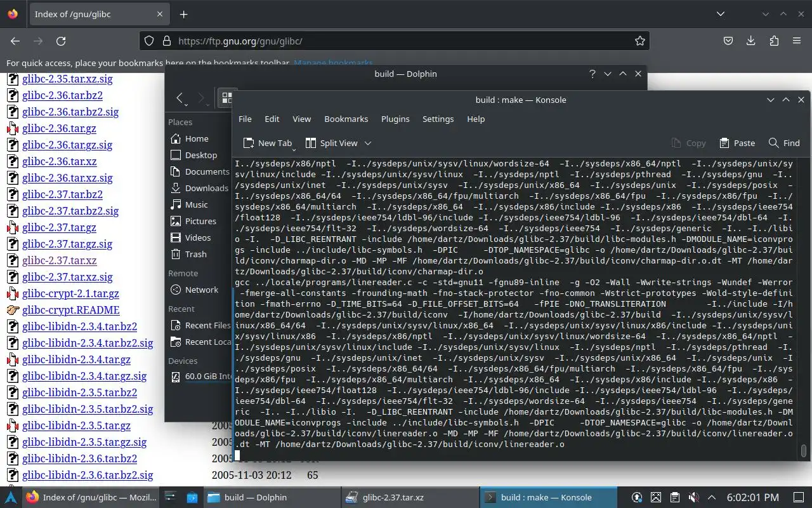Switch Dolphin to icons view mode
812x508 pixels.
226,98
